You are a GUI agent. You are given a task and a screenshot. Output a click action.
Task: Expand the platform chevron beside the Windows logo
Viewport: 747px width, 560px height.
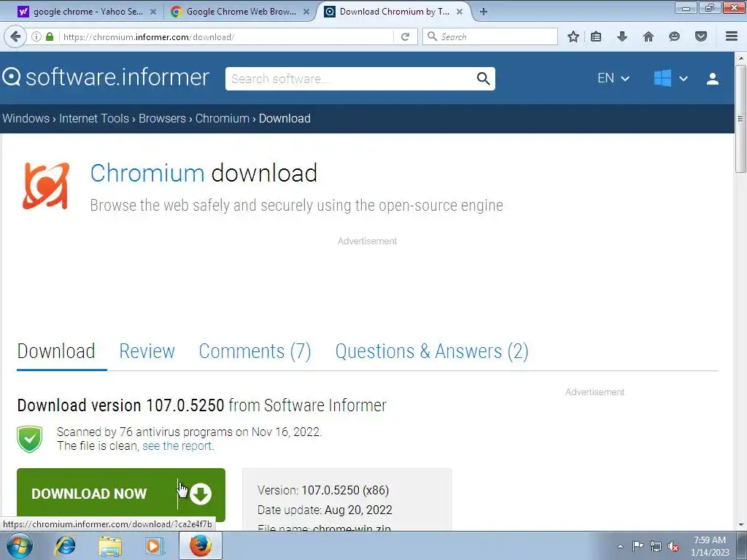(684, 79)
